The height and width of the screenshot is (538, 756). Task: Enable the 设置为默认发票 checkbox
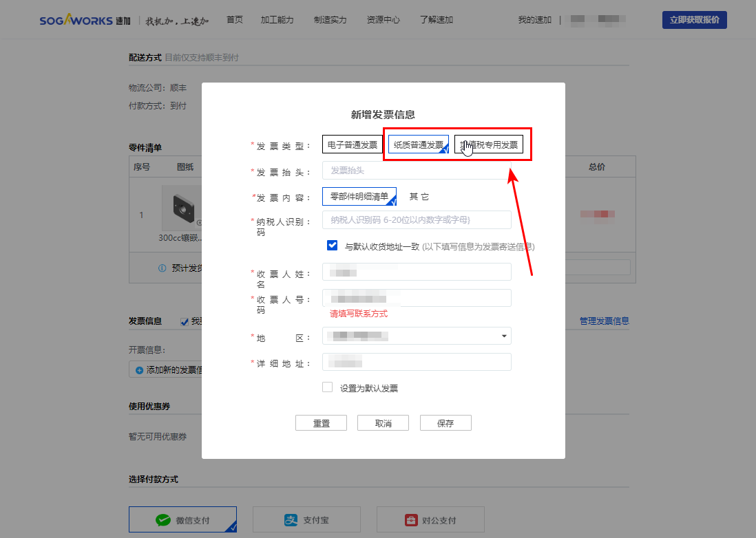(x=328, y=387)
